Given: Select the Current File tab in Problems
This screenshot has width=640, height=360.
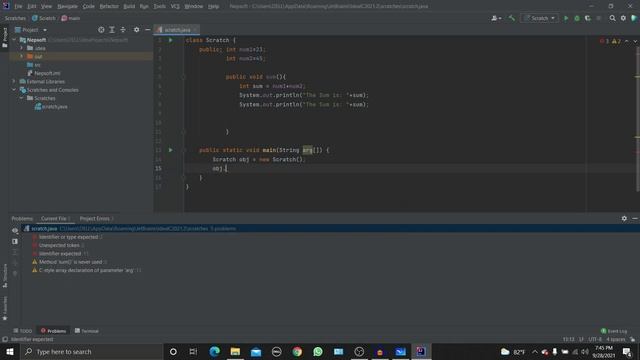Looking at the screenshot, I should 55,218.
